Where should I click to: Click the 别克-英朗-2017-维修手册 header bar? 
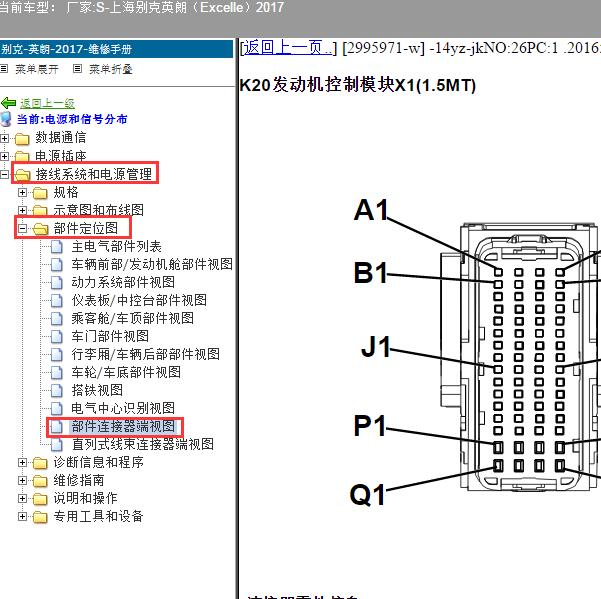pos(116,49)
